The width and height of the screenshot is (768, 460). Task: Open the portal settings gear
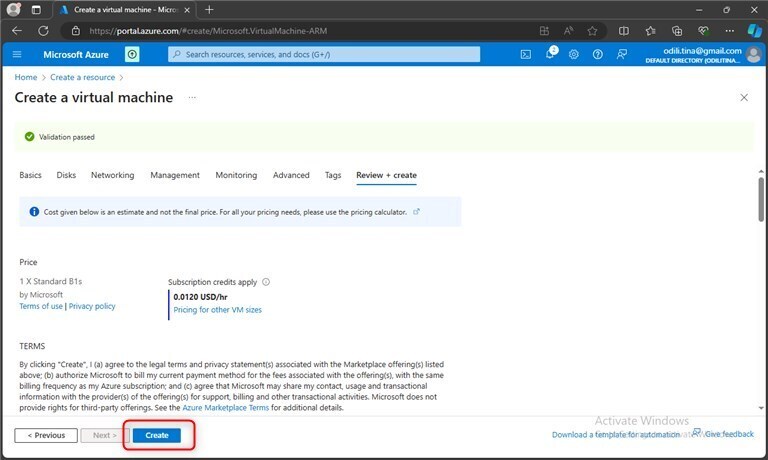(x=574, y=54)
